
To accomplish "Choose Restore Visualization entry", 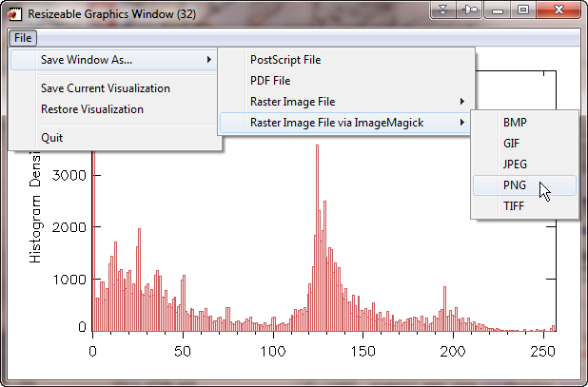I will 92,109.
